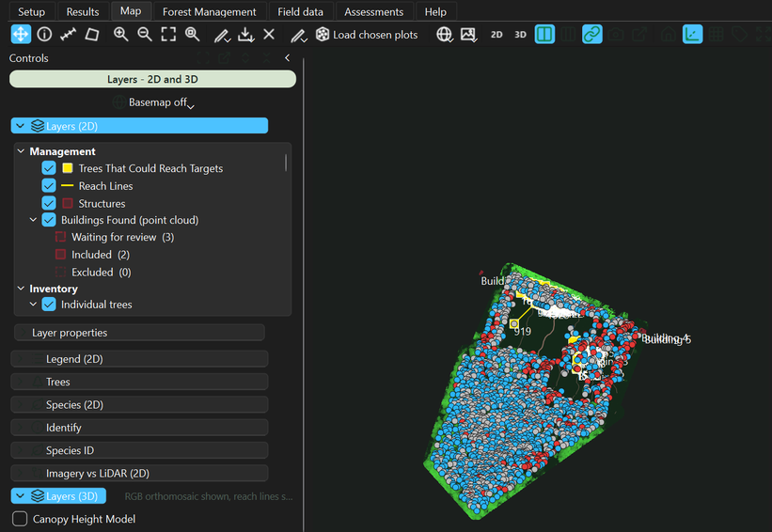Image resolution: width=772 pixels, height=532 pixels.
Task: Expand the Species (2D) section
Action: coord(139,404)
